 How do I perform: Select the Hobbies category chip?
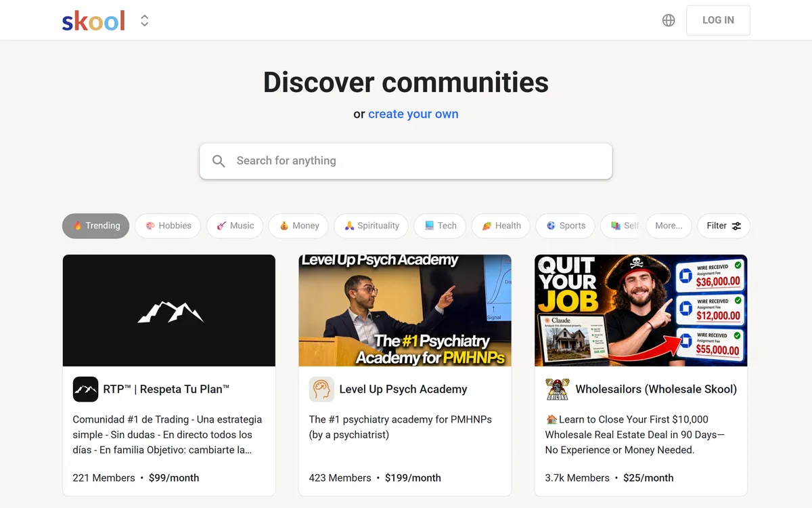click(168, 226)
